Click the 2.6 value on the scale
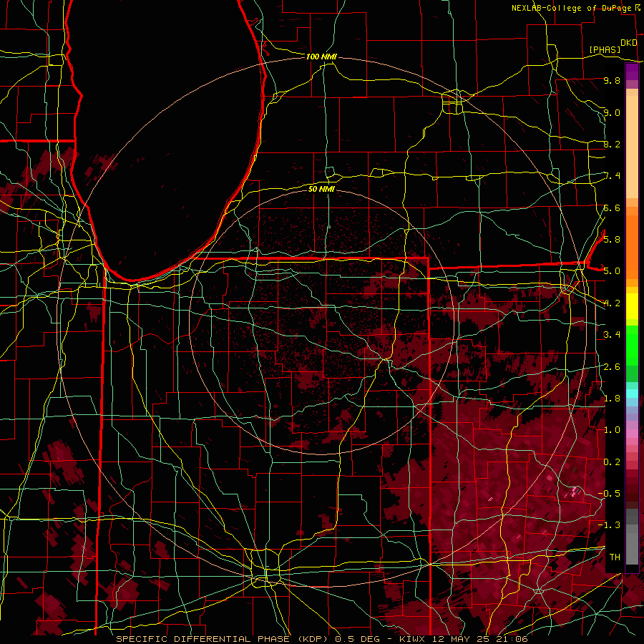The height and width of the screenshot is (644, 644). (612, 367)
